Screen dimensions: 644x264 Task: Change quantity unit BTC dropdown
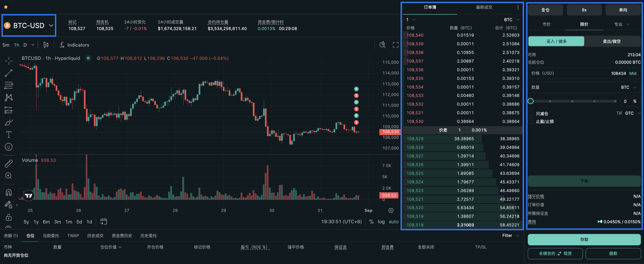pos(628,87)
